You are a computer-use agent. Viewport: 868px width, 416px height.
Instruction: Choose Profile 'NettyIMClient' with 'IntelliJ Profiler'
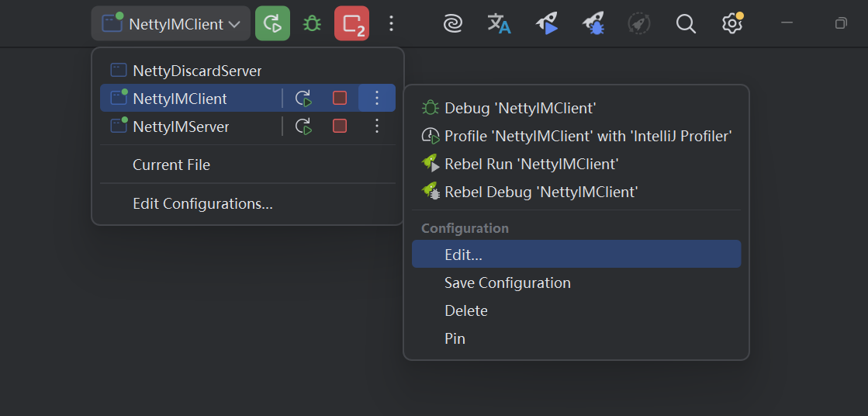pyautogui.click(x=587, y=137)
